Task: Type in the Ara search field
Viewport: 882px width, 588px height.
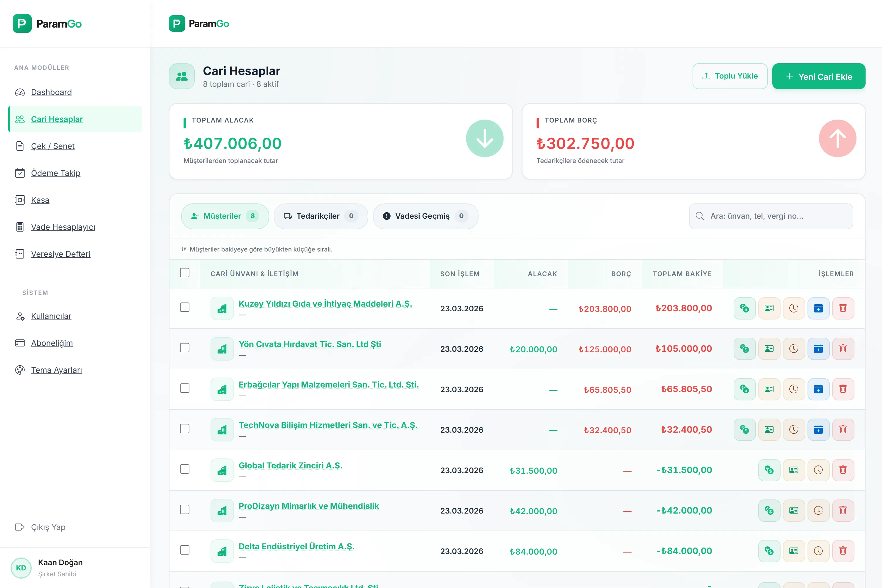Action: tap(771, 216)
